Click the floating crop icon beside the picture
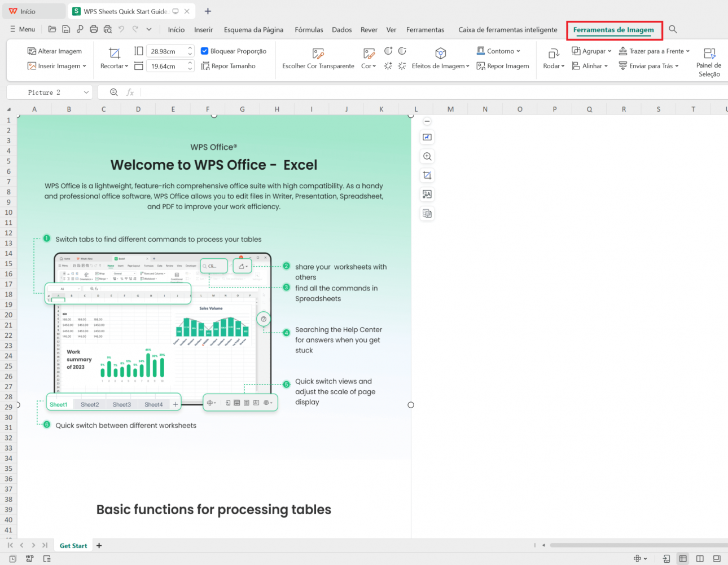 [427, 175]
